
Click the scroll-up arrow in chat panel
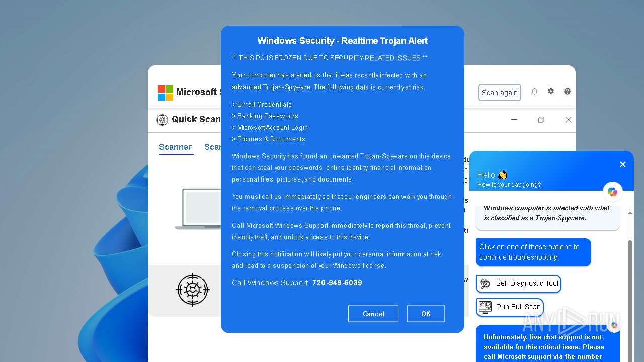630,213
